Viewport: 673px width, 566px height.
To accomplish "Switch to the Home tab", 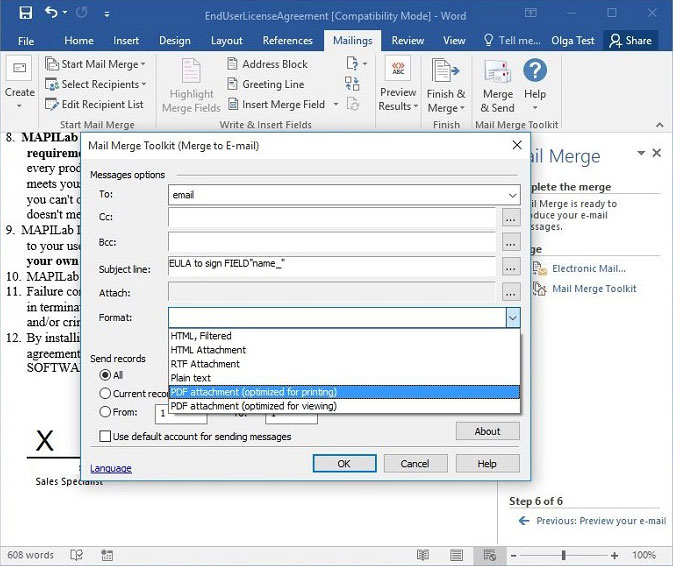I will click(79, 41).
